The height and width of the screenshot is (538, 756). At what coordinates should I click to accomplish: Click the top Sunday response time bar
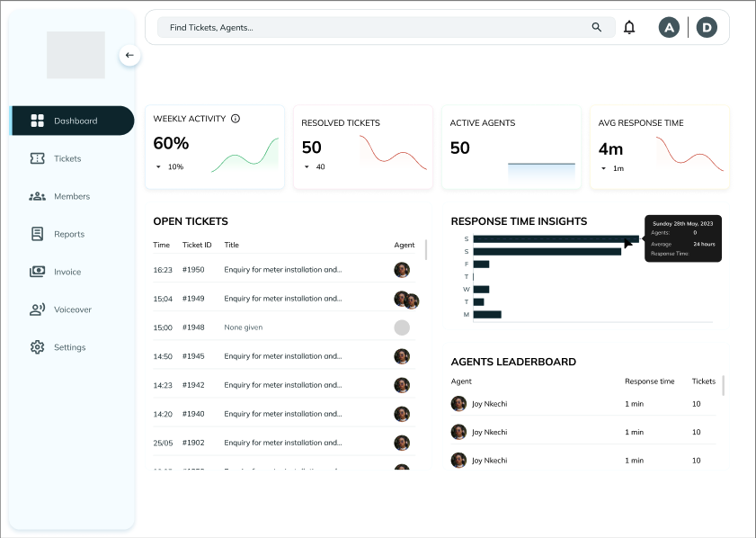[x=555, y=238]
